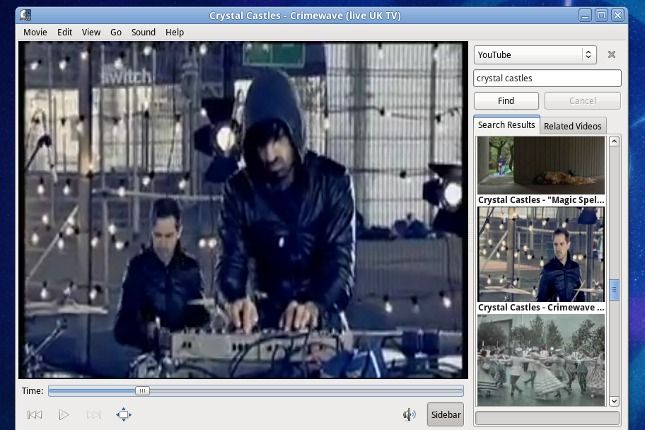Click the results scrollbar up arrow
The image size is (645, 430).
pos(614,142)
